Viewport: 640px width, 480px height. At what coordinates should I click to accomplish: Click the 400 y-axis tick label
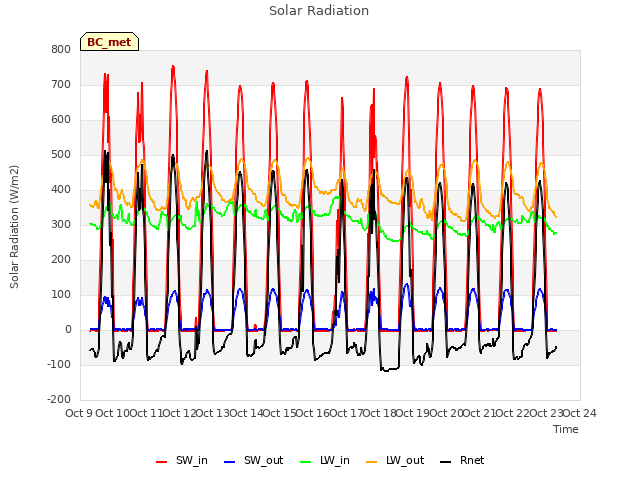click(61, 189)
